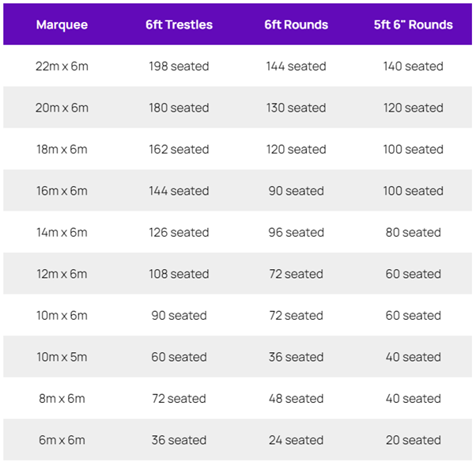Select the 5ft 6" Rounds header

[414, 25]
